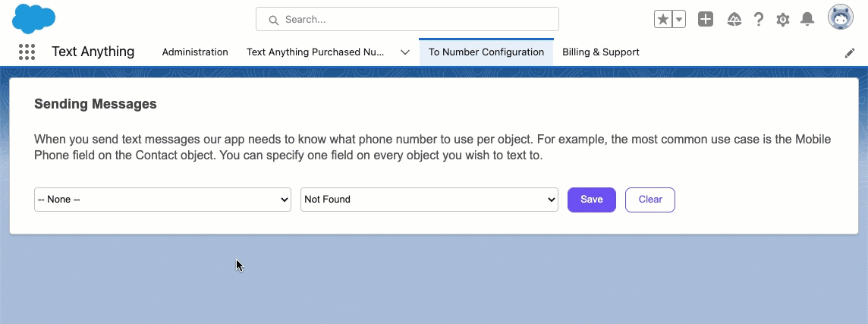Click the Save button
The image size is (868, 324).
592,200
